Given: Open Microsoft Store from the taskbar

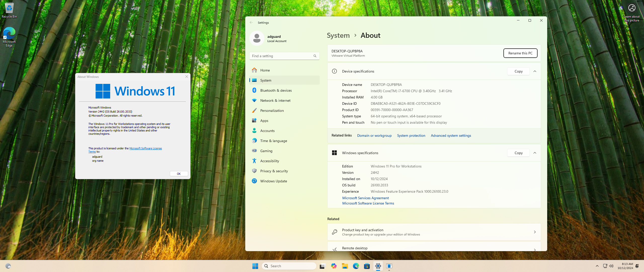Looking at the screenshot, I should 367,266.
